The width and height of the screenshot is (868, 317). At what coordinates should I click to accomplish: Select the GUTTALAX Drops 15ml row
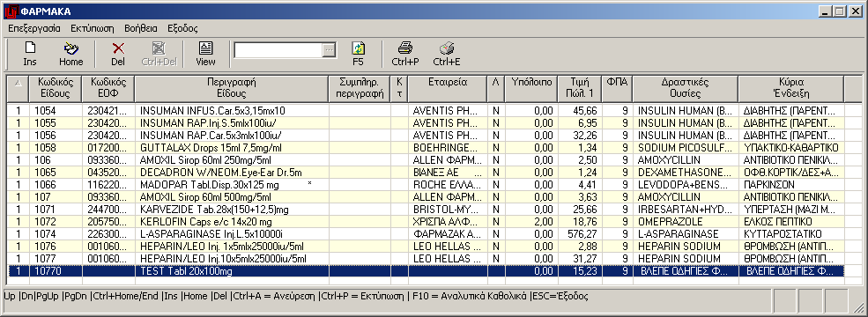[426, 148]
